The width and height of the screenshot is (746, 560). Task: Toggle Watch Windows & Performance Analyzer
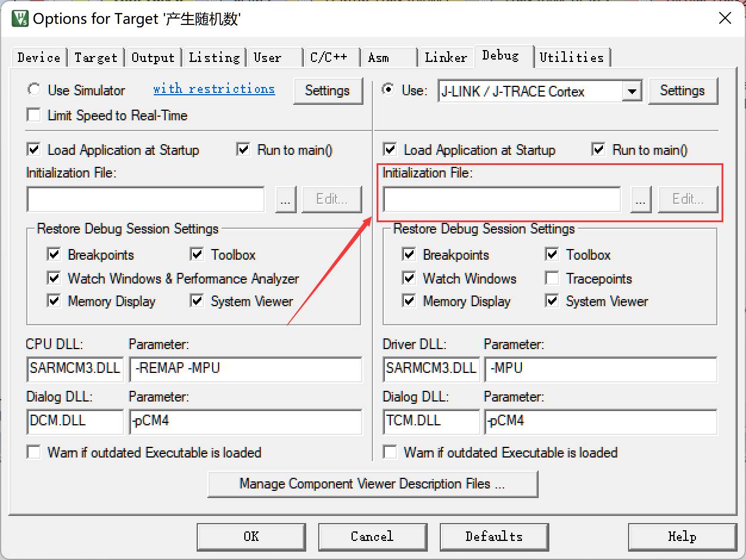tap(54, 278)
